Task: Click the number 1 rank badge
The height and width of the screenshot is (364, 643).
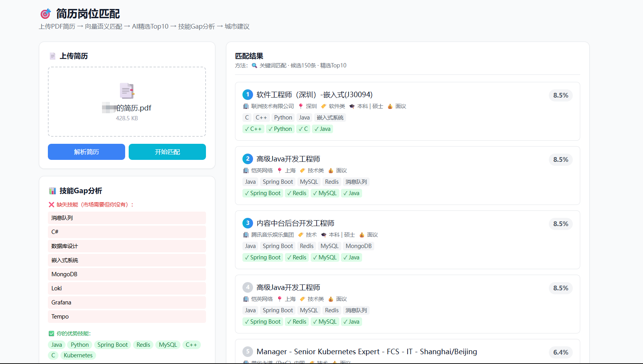Action: coord(248,94)
